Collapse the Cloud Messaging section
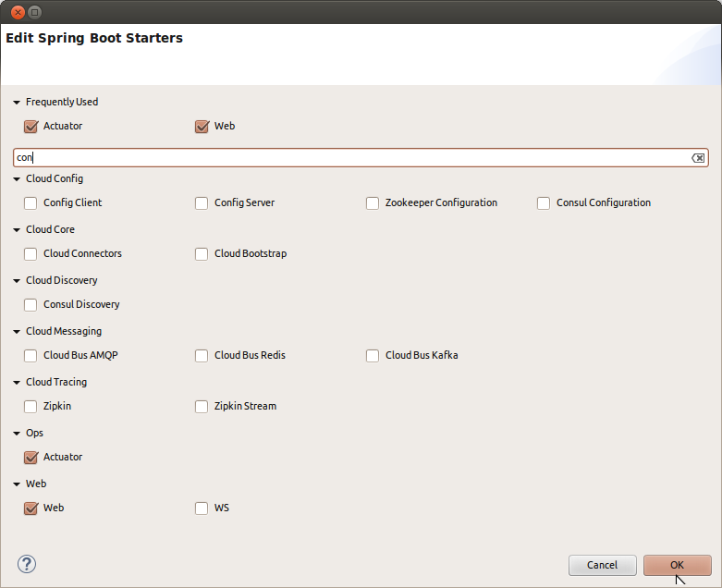722x588 pixels. click(x=17, y=332)
